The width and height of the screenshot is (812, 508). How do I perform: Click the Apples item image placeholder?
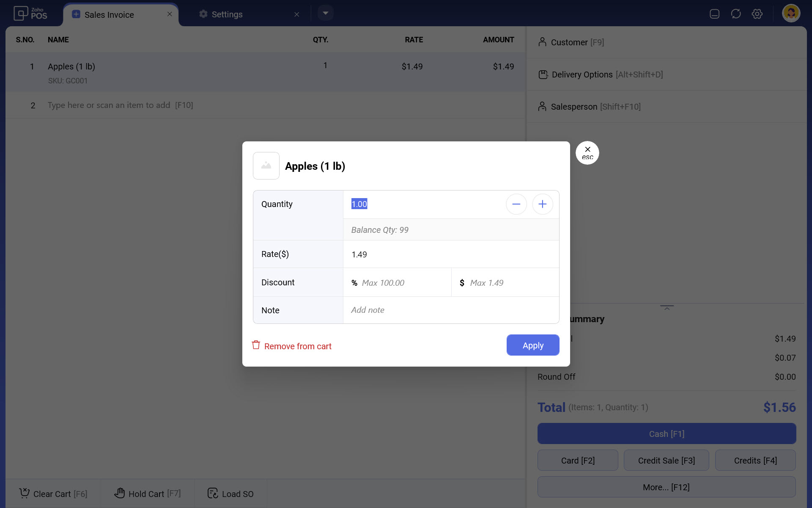click(x=266, y=166)
